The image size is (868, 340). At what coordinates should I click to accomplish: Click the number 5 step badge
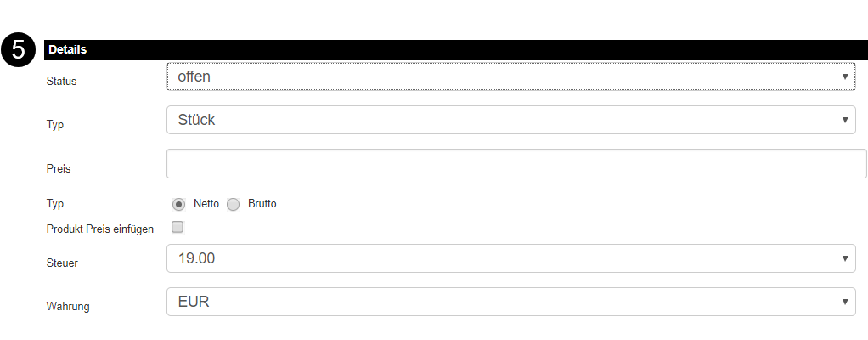tap(20, 50)
